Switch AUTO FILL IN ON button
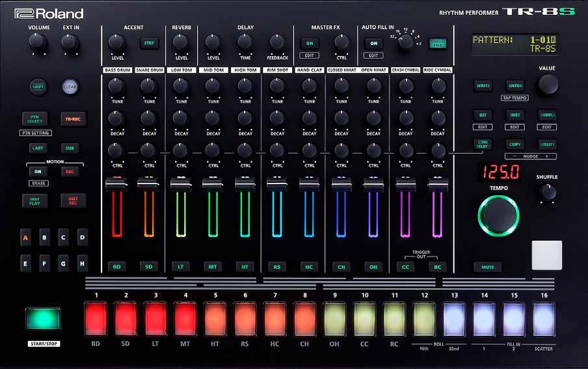Screen dimensions: 588x369 click(x=374, y=43)
